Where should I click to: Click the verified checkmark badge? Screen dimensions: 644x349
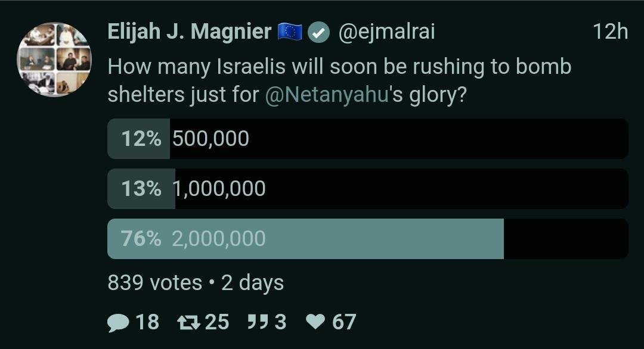click(x=320, y=32)
